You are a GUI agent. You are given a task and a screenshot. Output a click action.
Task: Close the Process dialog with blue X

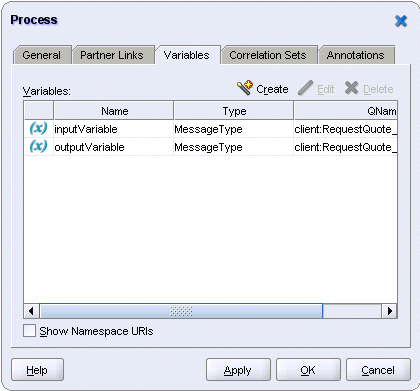[x=401, y=21]
